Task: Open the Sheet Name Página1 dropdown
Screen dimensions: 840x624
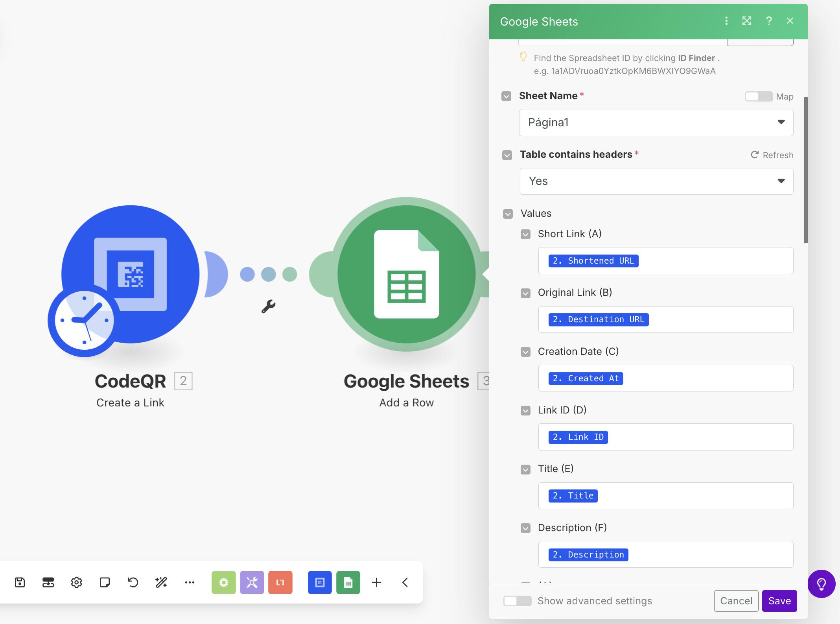Action: 656,122
